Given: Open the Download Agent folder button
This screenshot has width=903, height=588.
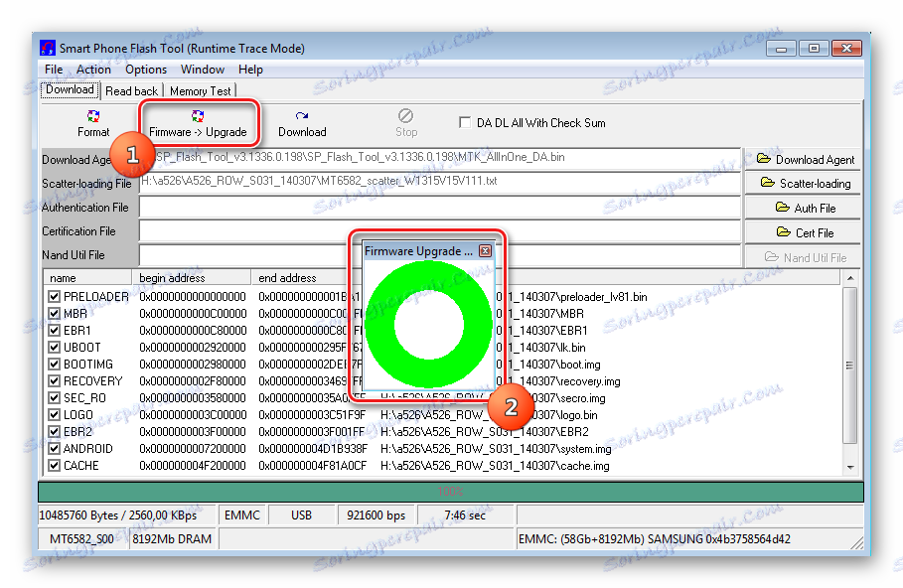Looking at the screenshot, I should (803, 160).
